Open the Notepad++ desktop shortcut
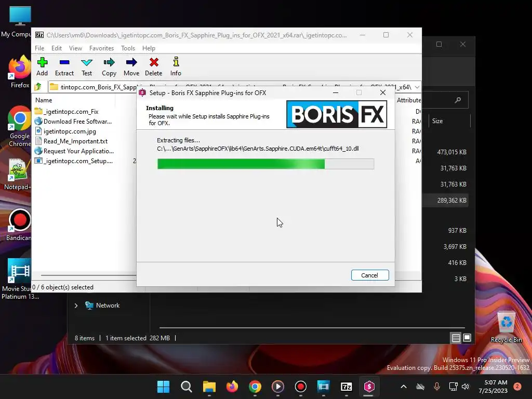The height and width of the screenshot is (399, 532). (x=18, y=175)
